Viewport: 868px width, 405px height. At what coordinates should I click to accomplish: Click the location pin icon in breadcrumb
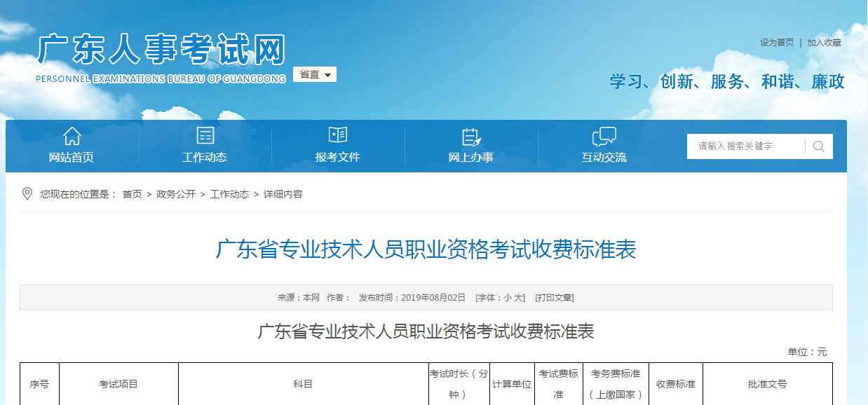click(x=27, y=194)
